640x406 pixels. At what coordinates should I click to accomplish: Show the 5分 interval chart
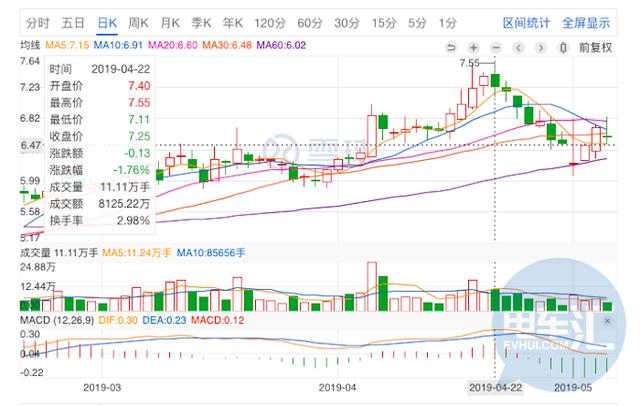(417, 23)
